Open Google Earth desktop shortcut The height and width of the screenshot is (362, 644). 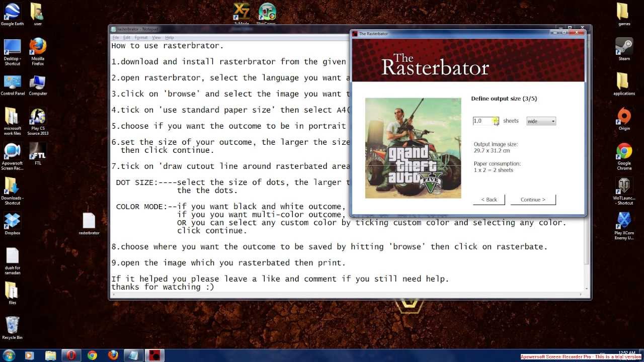[12, 15]
